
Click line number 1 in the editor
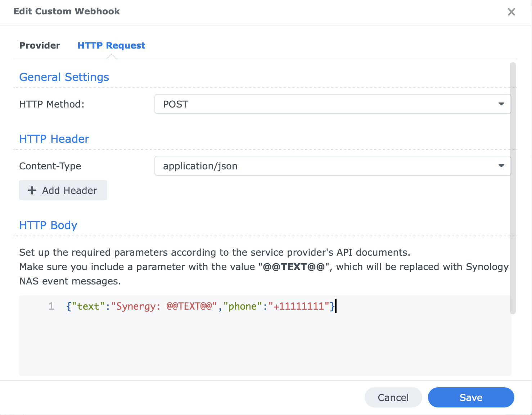point(51,306)
